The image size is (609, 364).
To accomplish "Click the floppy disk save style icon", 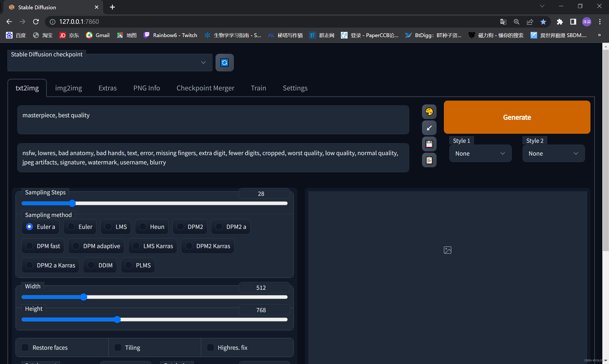I will [429, 144].
